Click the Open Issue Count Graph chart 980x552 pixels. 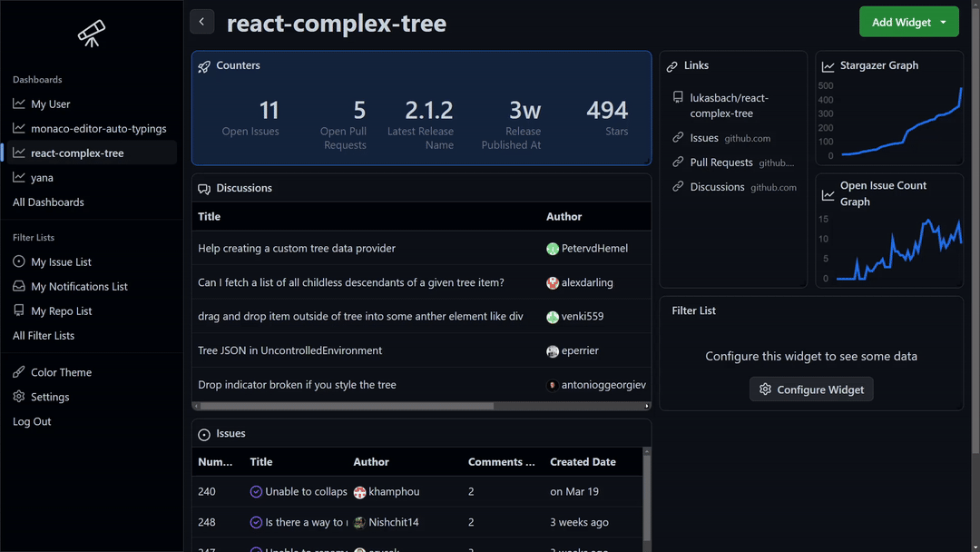coord(890,249)
